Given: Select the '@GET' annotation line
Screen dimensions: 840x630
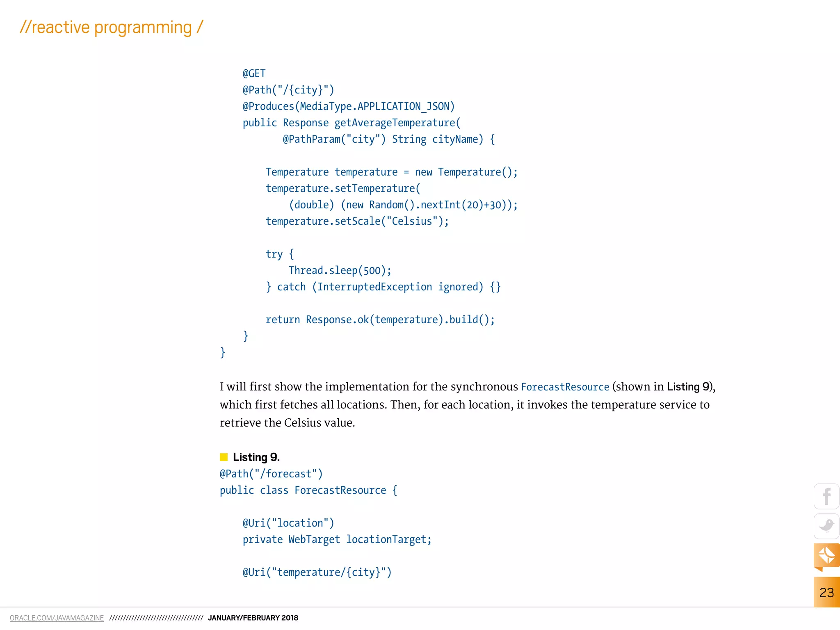Looking at the screenshot, I should pos(254,74).
